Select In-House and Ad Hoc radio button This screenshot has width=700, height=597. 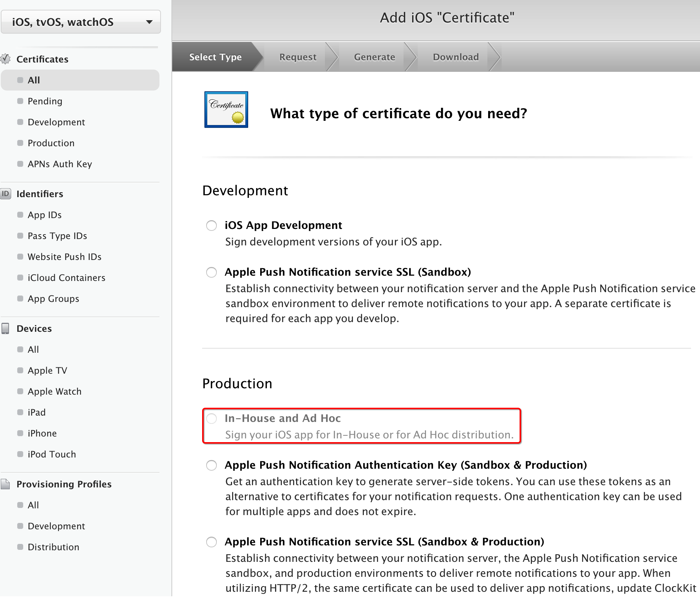pyautogui.click(x=211, y=419)
